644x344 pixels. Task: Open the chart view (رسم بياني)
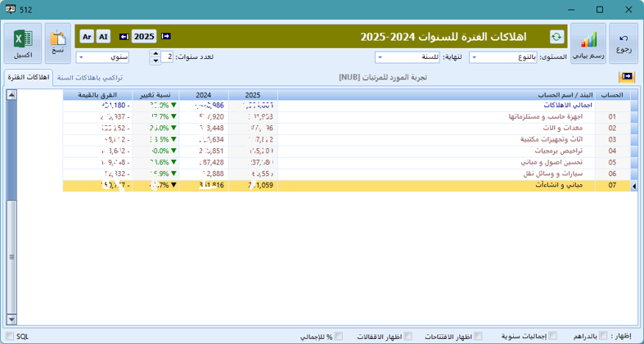tap(589, 43)
